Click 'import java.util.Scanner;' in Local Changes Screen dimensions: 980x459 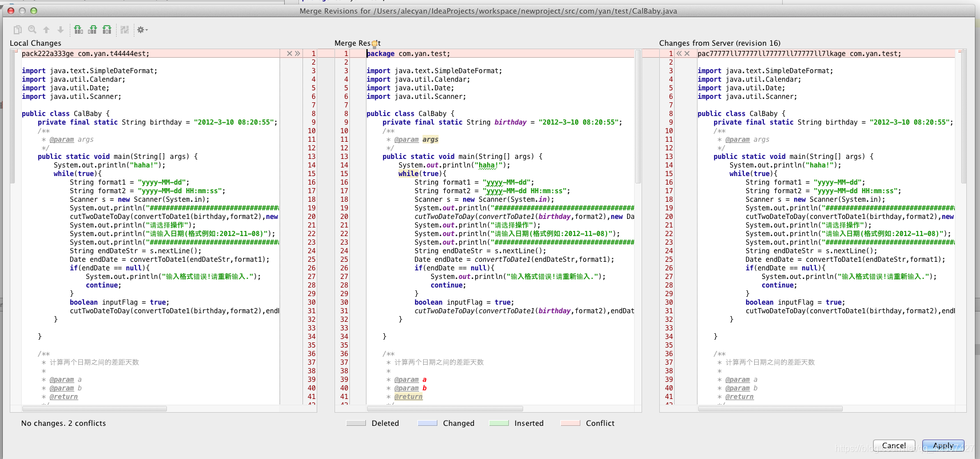tap(71, 97)
